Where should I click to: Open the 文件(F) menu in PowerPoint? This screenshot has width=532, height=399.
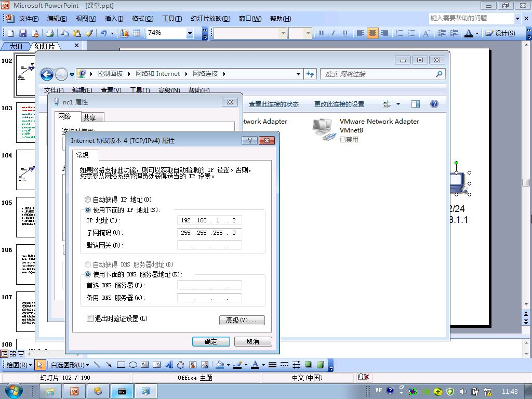pos(29,19)
